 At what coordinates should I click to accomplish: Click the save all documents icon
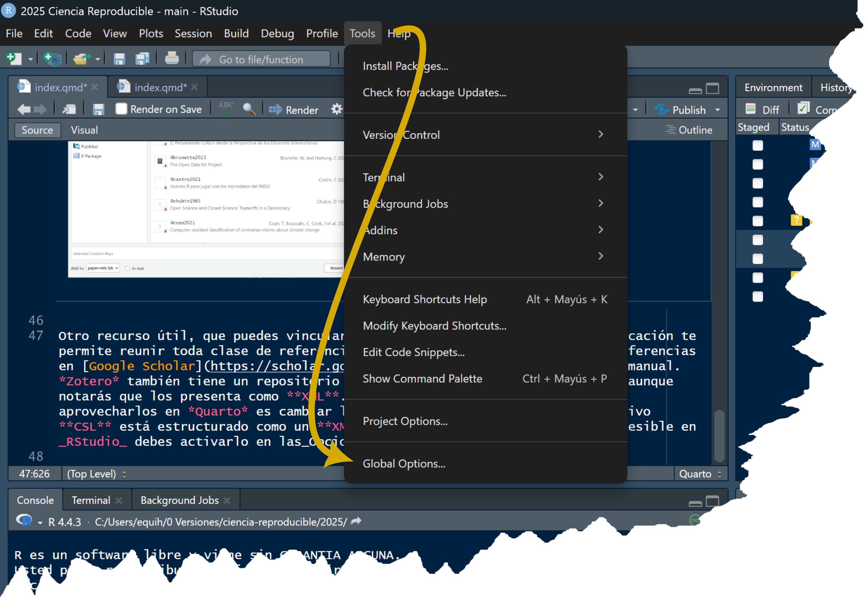pos(143,59)
